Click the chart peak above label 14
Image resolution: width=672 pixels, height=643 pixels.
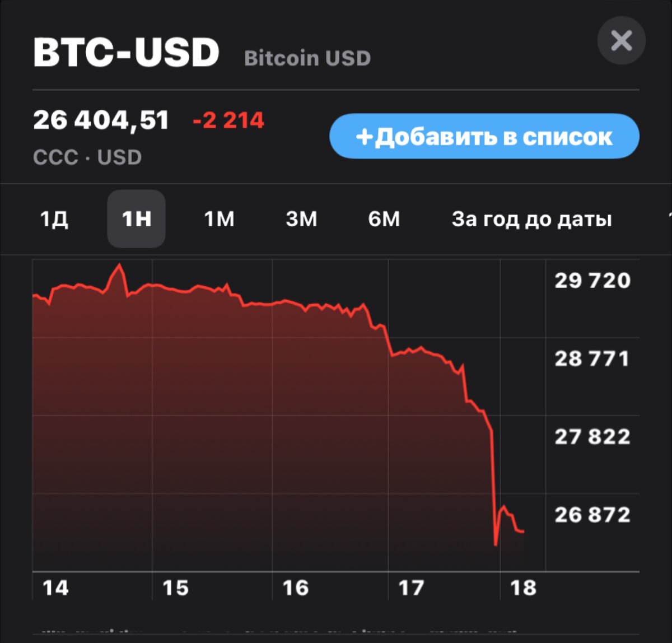[119, 264]
